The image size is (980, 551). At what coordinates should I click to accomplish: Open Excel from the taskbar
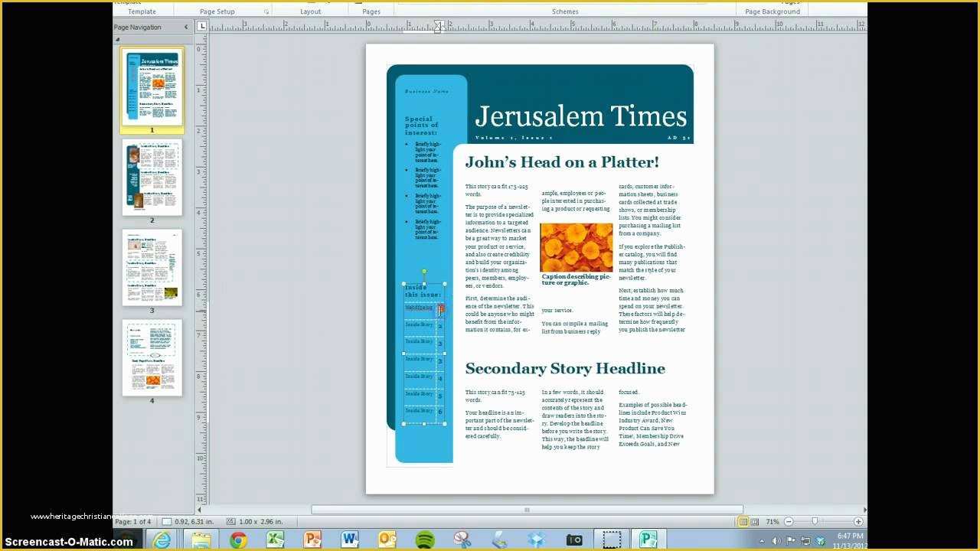276,540
